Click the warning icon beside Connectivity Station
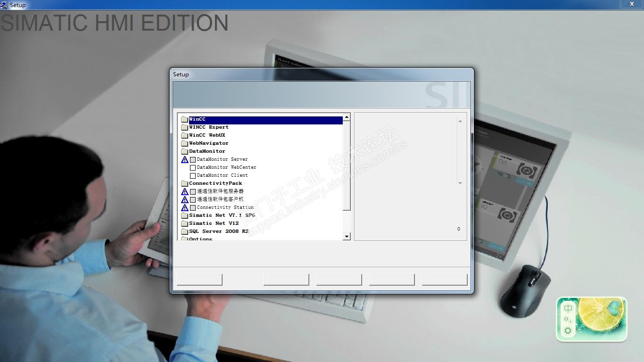Screen dimensions: 644x362 click(x=185, y=208)
